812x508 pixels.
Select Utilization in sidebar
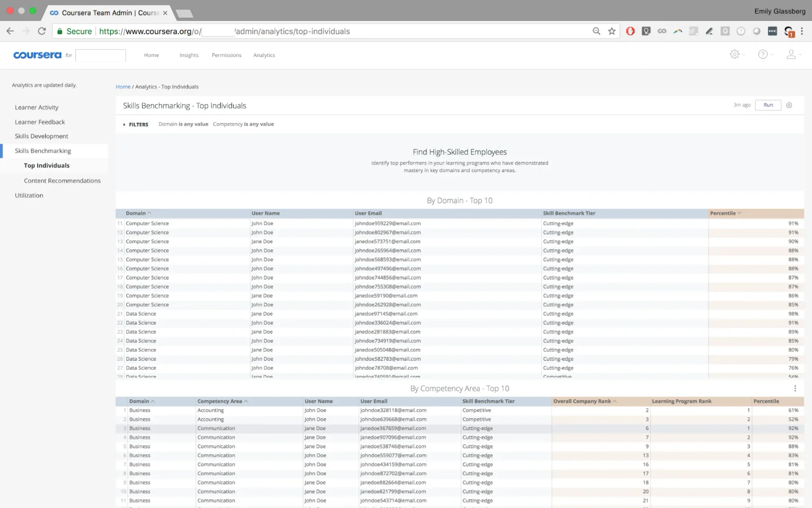(29, 196)
